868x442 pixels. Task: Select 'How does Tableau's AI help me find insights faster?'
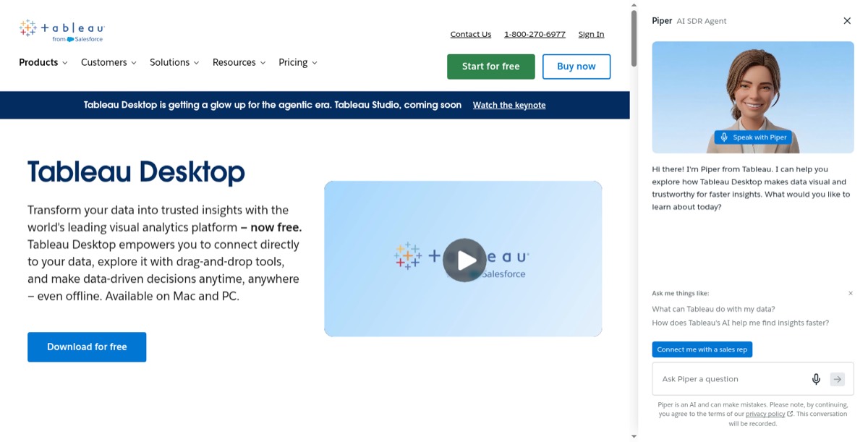click(x=740, y=323)
